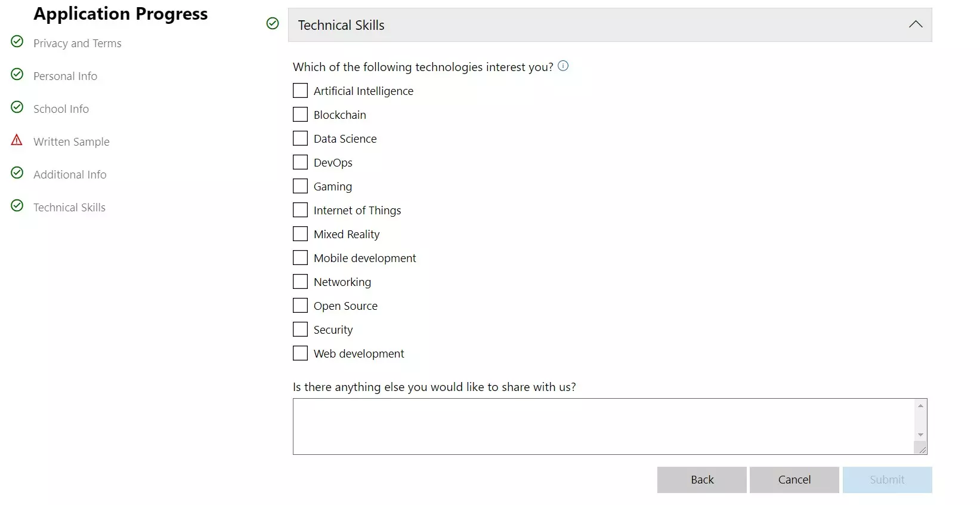Click the Cancel button
The width and height of the screenshot is (980, 505).
(794, 480)
